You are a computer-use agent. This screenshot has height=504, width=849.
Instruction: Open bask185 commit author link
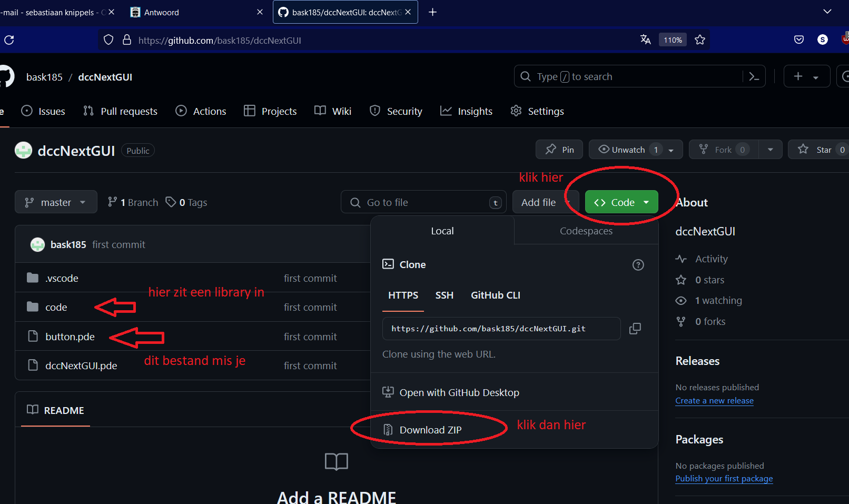[68, 244]
